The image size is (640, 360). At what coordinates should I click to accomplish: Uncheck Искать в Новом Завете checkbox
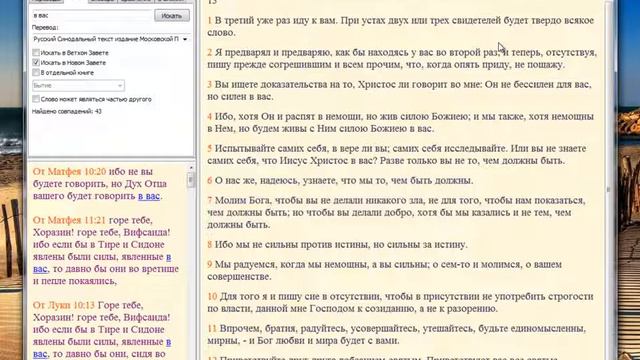pyautogui.click(x=36, y=62)
